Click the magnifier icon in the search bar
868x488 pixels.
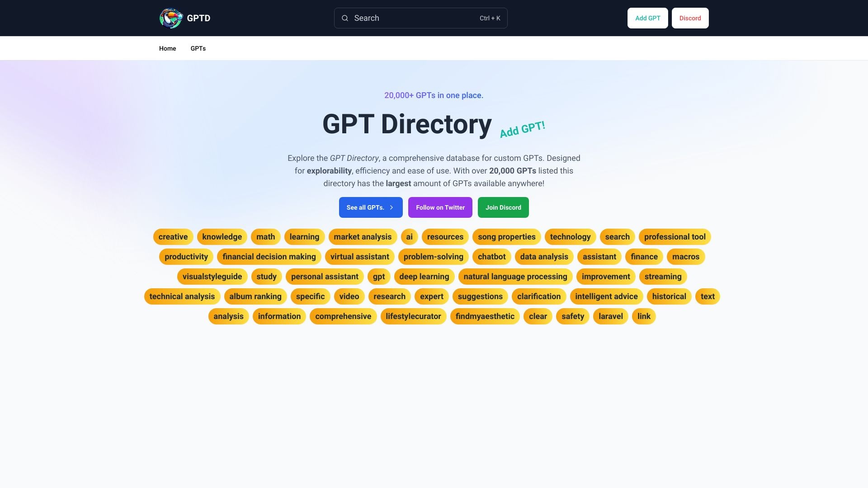(x=345, y=18)
